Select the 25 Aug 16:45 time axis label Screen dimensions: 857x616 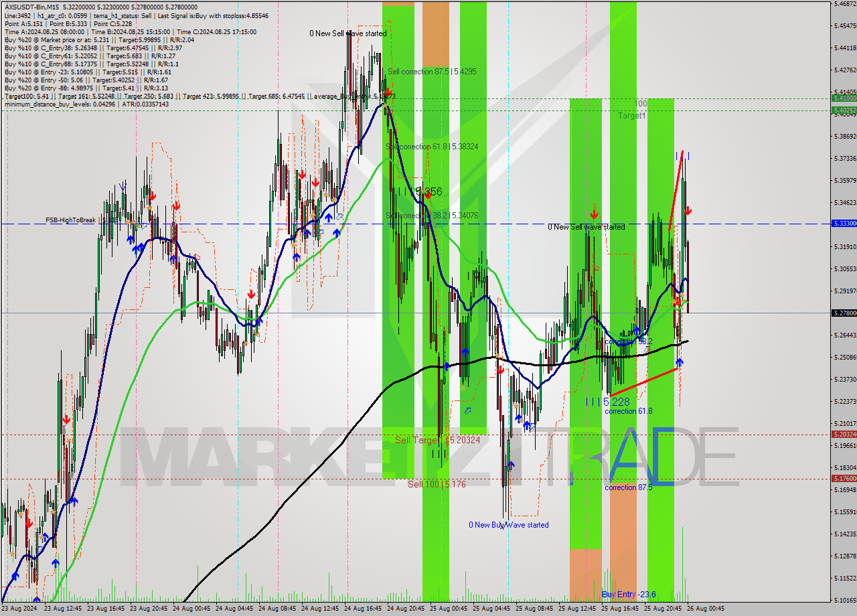click(x=619, y=609)
